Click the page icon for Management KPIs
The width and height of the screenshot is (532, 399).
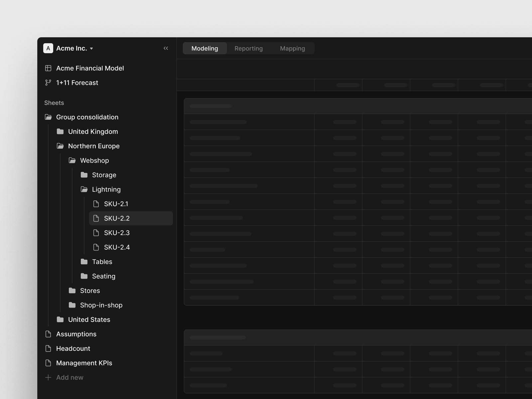click(48, 363)
